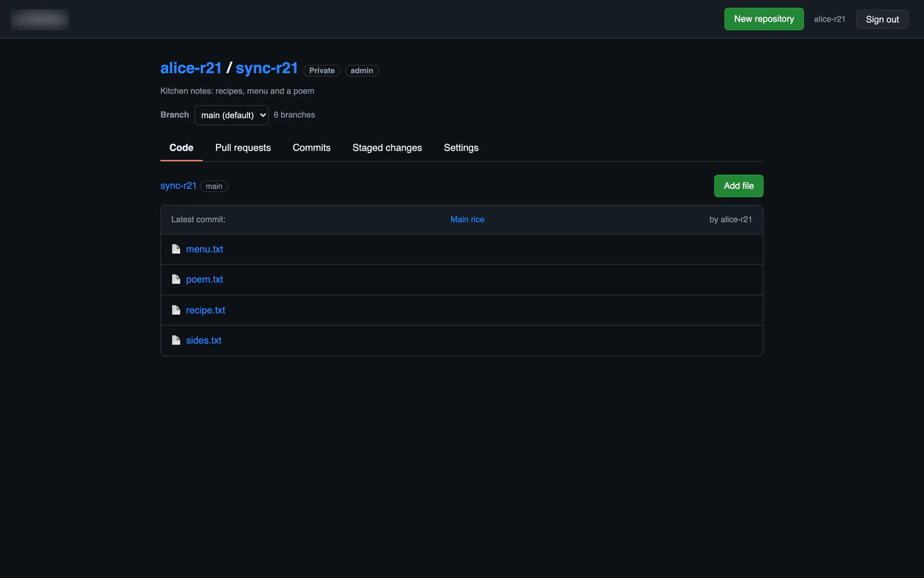Click the file icon beside poem.txt
This screenshot has width=924, height=578.
(x=176, y=279)
